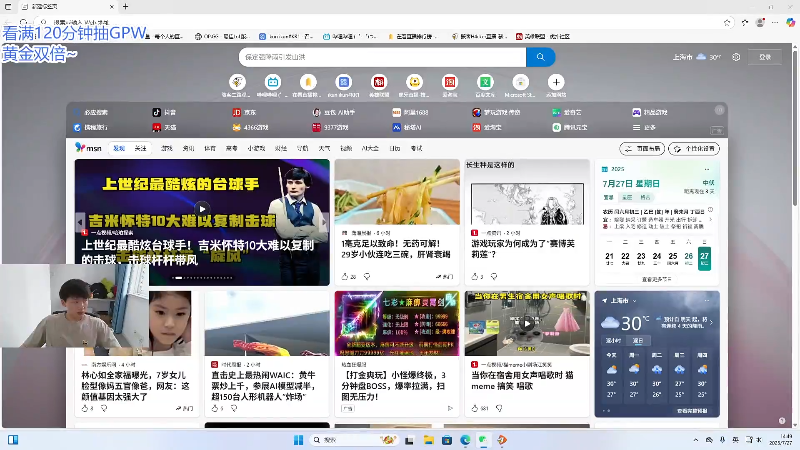The width and height of the screenshot is (800, 450).
Task: Open the yellow round-face shortcut tile
Action: pyautogui.click(x=414, y=82)
